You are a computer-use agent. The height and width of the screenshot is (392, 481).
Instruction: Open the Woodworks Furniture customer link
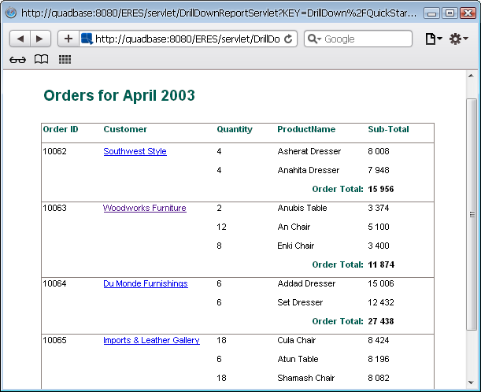click(145, 208)
